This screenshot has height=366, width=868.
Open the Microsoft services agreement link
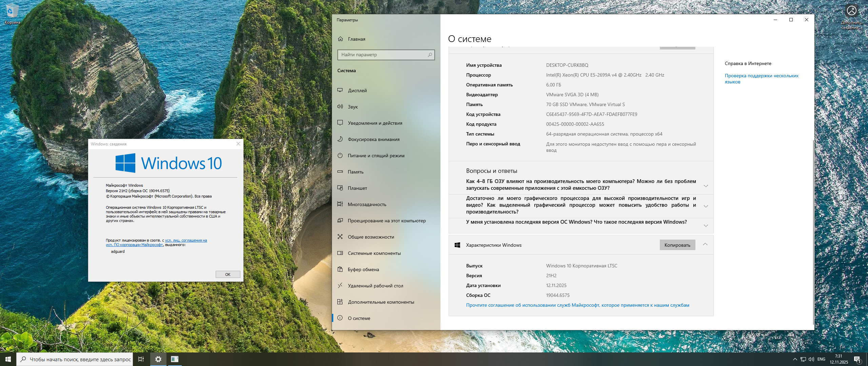[577, 305]
